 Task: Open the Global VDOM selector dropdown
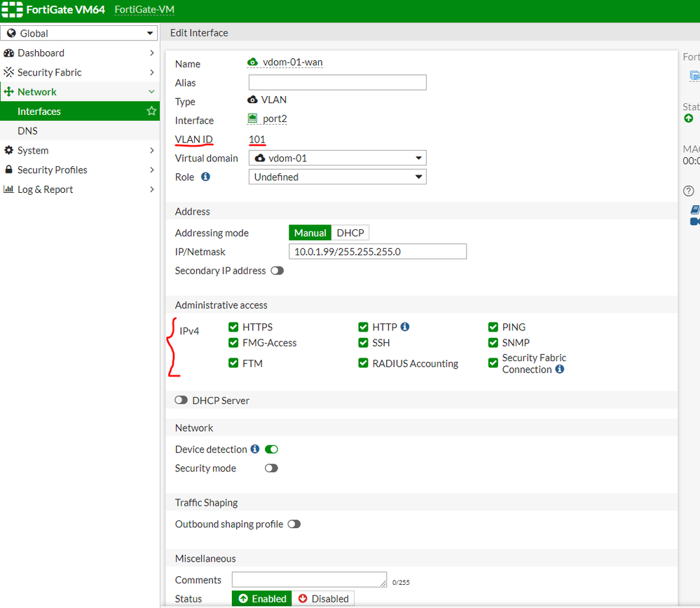79,33
